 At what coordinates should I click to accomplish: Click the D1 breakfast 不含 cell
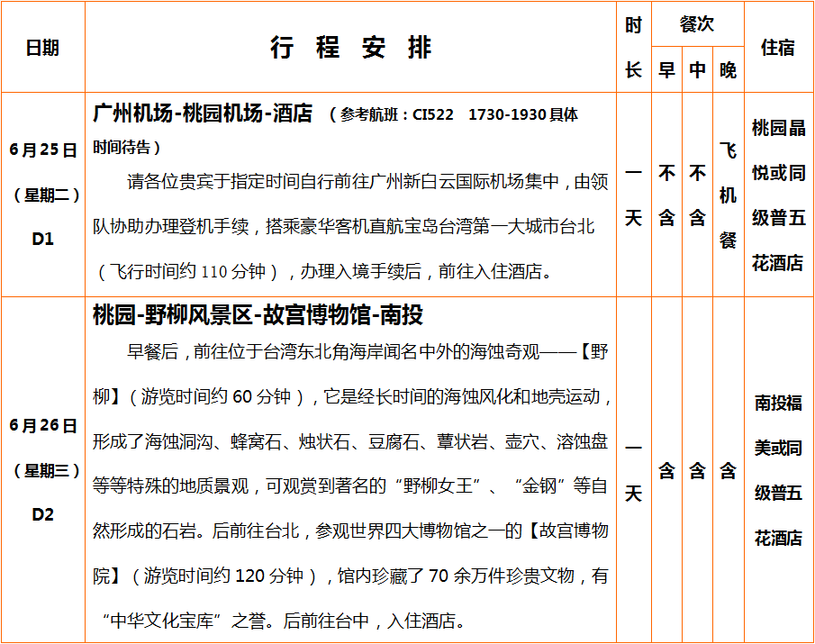coord(666,195)
